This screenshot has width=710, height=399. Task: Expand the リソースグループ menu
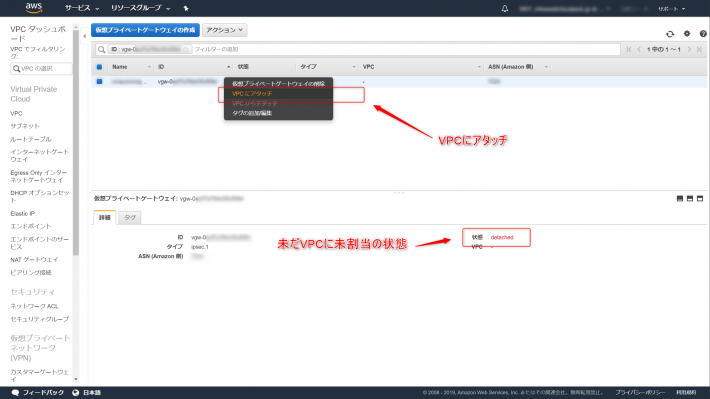140,8
